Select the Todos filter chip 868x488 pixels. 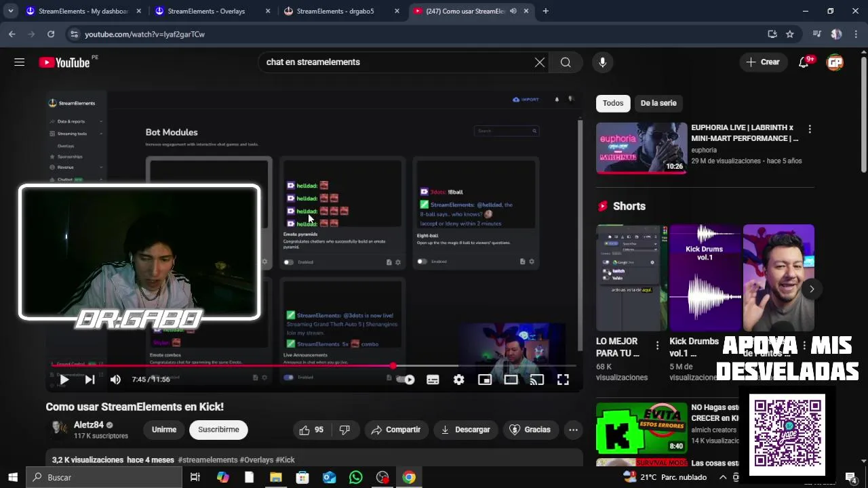click(x=613, y=103)
